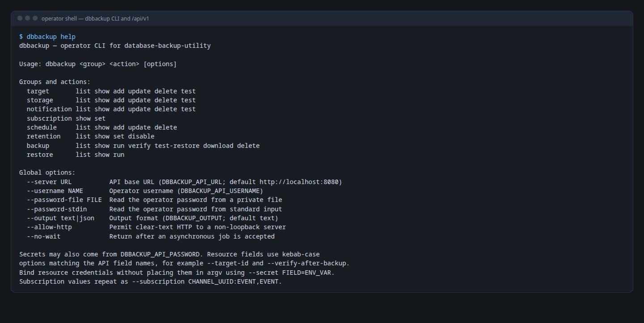Click the "DBBACKUP_API_URL" variable name
The image size is (644, 323).
(192, 182)
